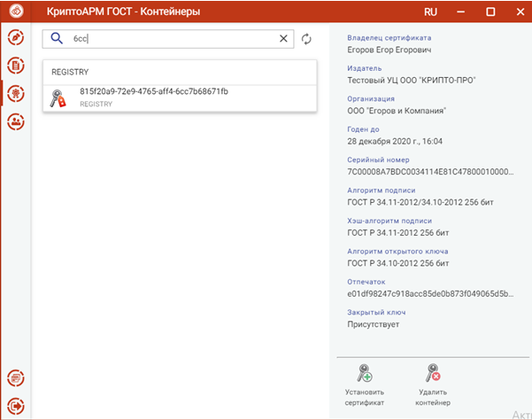Open the Certificates sidebar section
This screenshot has width=532, height=420.
click(16, 94)
